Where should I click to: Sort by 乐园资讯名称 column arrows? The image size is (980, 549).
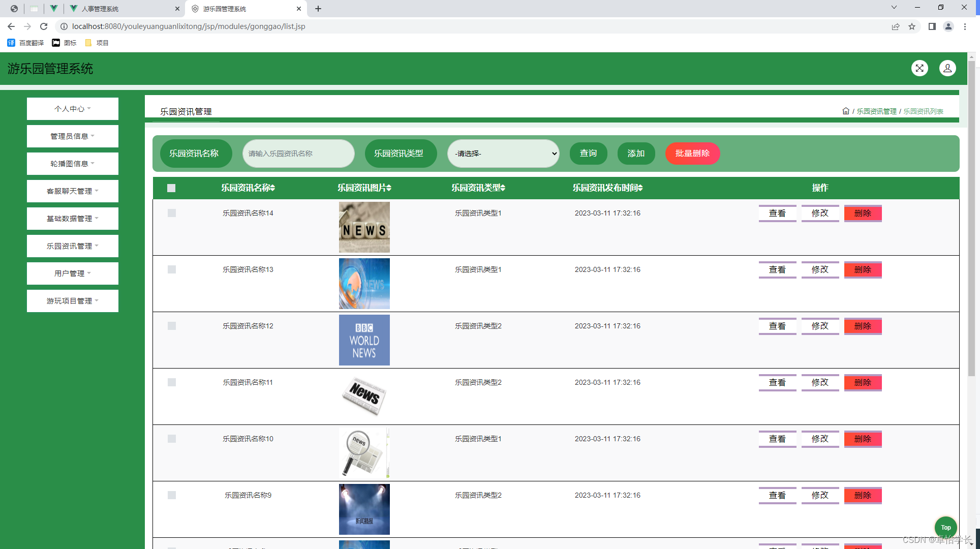(272, 188)
